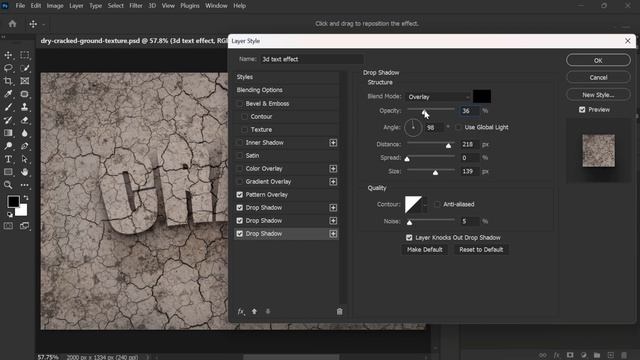Select the Horizontal Type tool

[x=8, y=159]
